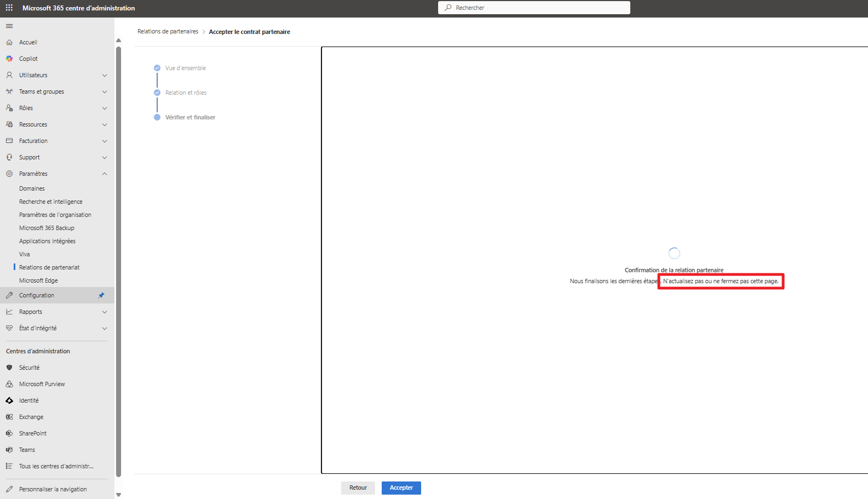Unpin Configuration using the pin icon
868x499 pixels.
click(x=101, y=295)
